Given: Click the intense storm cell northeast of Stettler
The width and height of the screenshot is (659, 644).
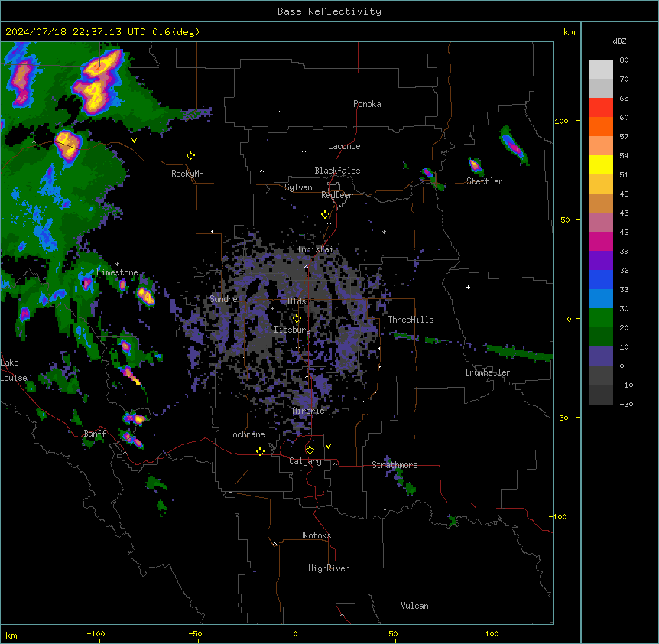Looking at the screenshot, I should coord(514,145).
